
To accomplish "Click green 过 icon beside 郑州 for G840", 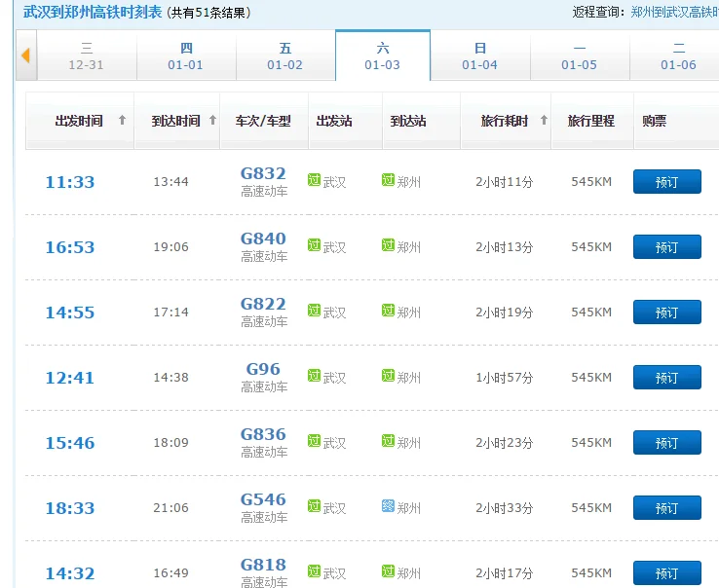I will click(388, 245).
